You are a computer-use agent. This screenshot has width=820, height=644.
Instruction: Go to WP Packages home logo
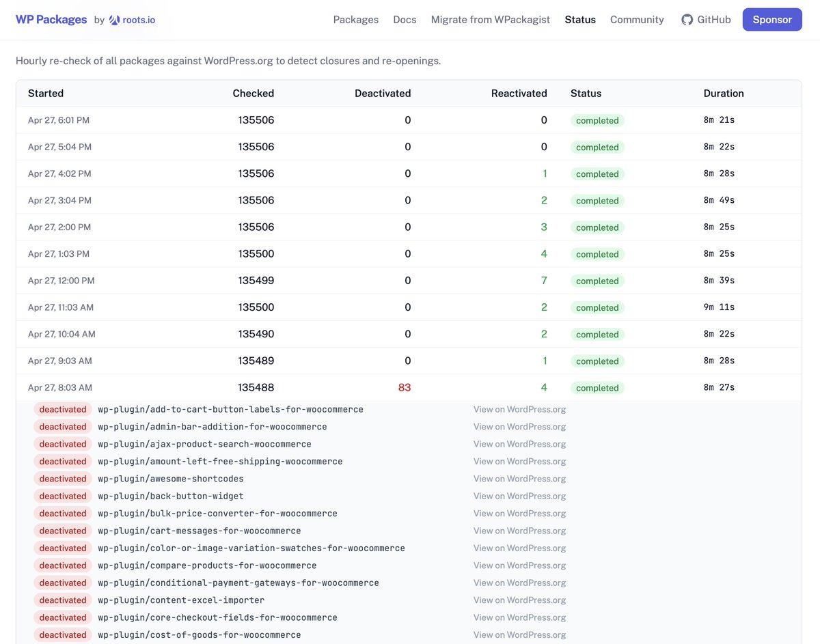pos(51,20)
